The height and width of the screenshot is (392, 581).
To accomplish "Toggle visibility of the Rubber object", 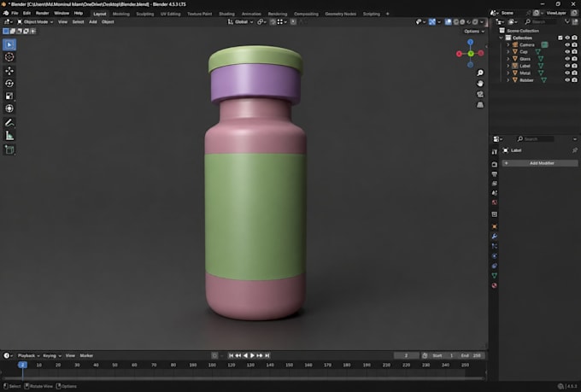I will [x=567, y=79].
